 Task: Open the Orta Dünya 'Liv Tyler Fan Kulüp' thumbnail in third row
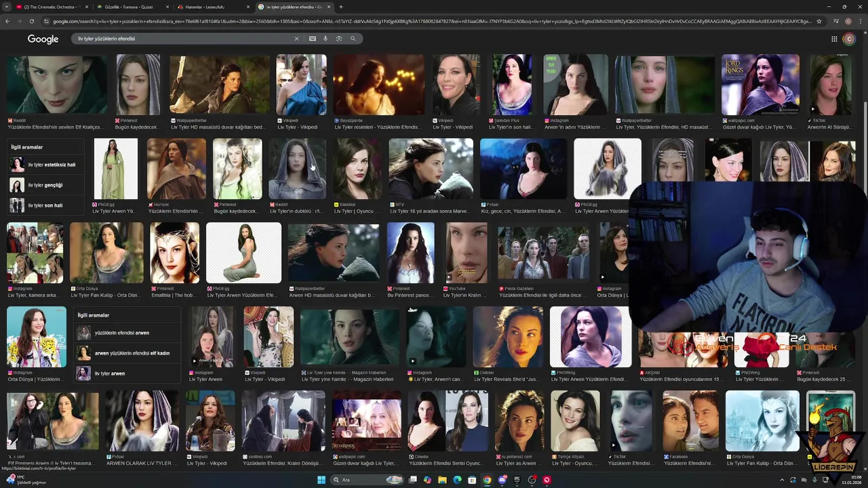coord(106,253)
